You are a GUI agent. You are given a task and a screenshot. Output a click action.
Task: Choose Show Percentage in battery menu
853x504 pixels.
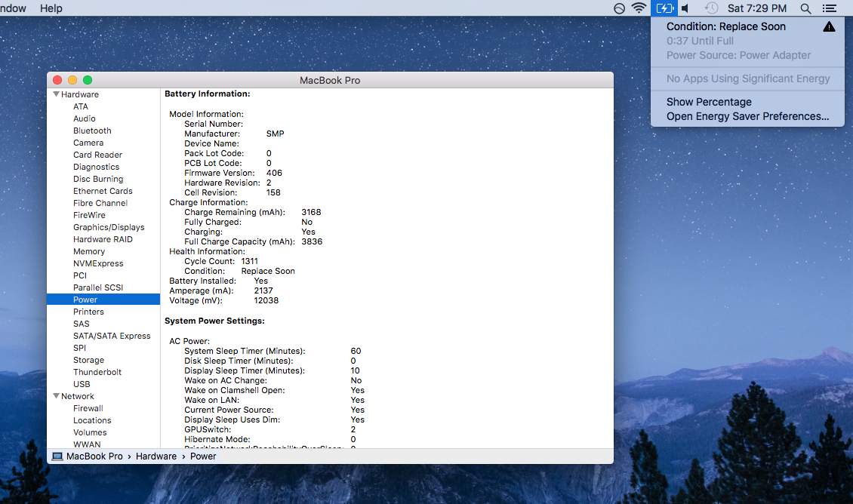pos(709,102)
